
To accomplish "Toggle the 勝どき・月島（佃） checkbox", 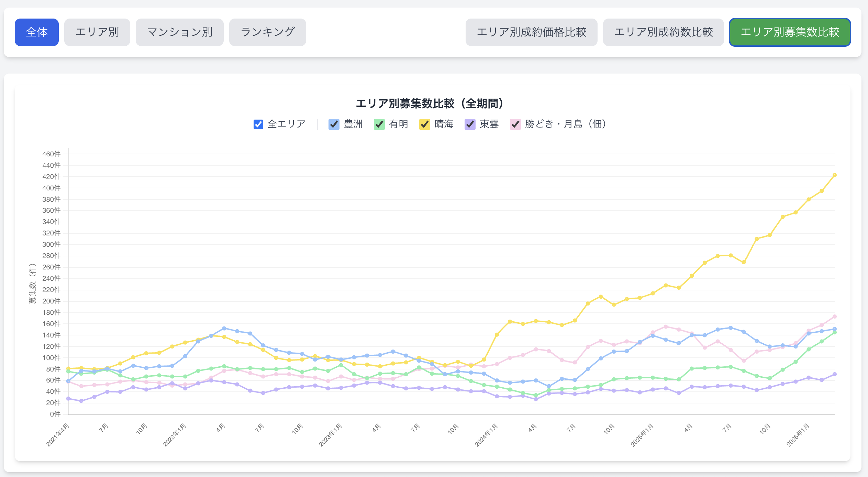I will point(515,124).
